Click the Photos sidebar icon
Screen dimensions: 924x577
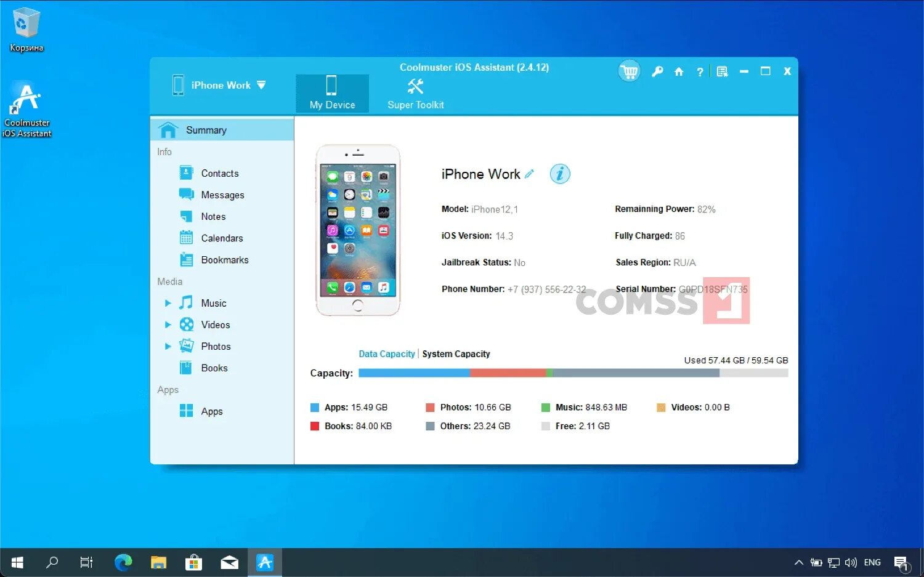[x=187, y=346]
